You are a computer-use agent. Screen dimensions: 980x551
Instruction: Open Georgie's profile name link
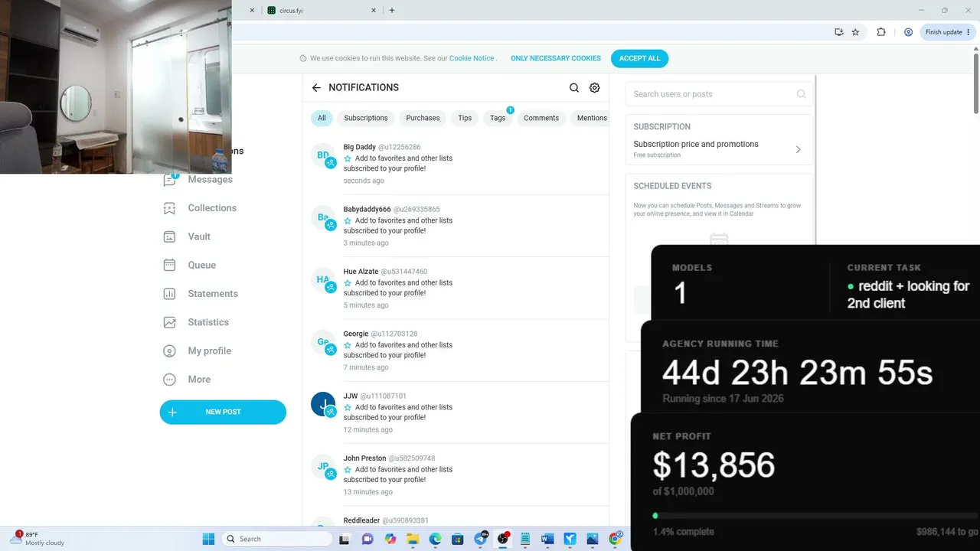[x=356, y=334]
